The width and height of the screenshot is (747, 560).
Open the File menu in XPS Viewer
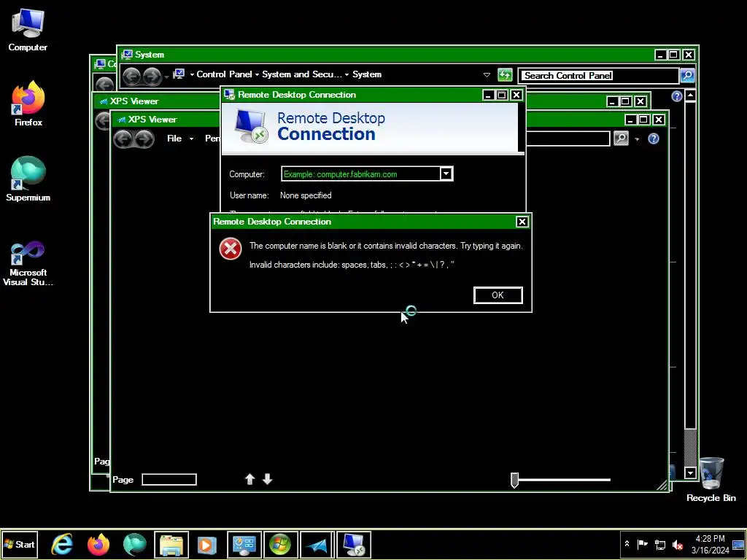180,139
